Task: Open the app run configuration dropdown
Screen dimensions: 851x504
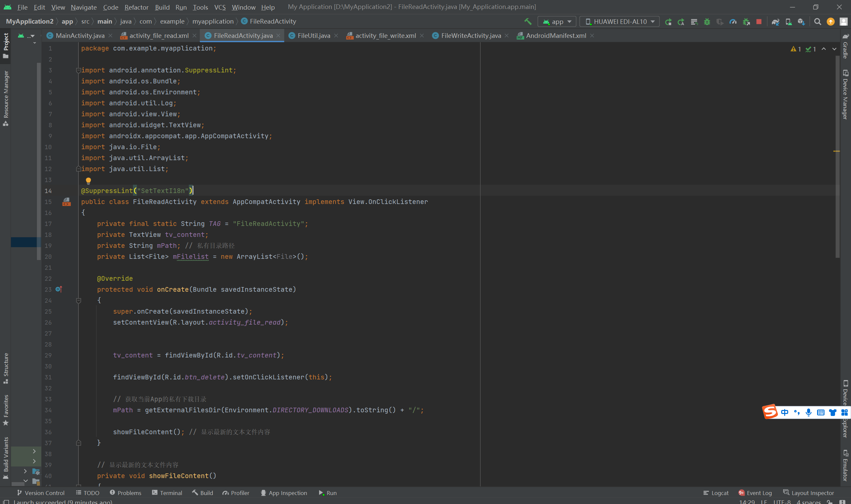Action: pos(557,22)
